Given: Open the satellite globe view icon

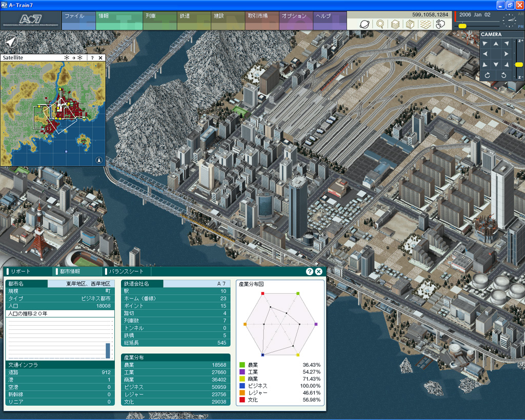Looking at the screenshot, I should pyautogui.click(x=364, y=24).
